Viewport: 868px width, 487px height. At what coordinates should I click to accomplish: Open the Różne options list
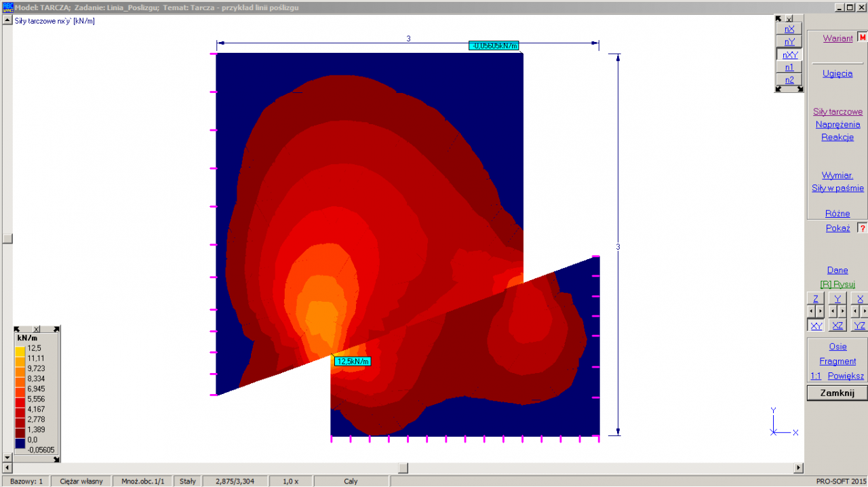tap(837, 213)
